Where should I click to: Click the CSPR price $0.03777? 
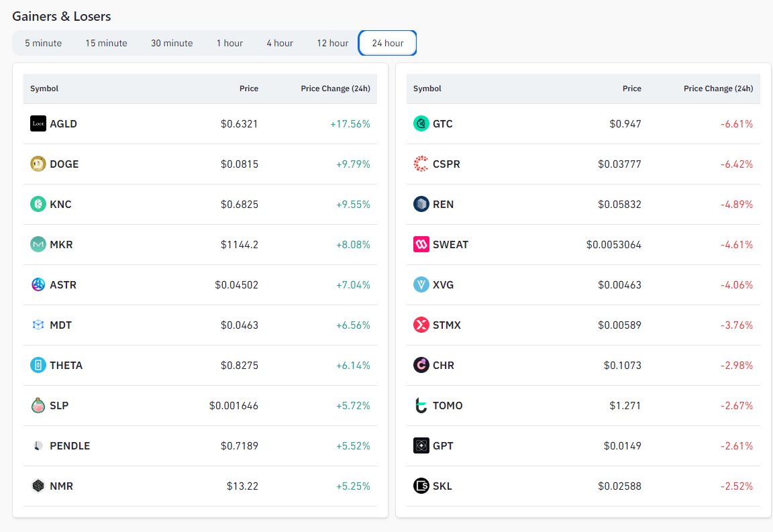(x=619, y=164)
